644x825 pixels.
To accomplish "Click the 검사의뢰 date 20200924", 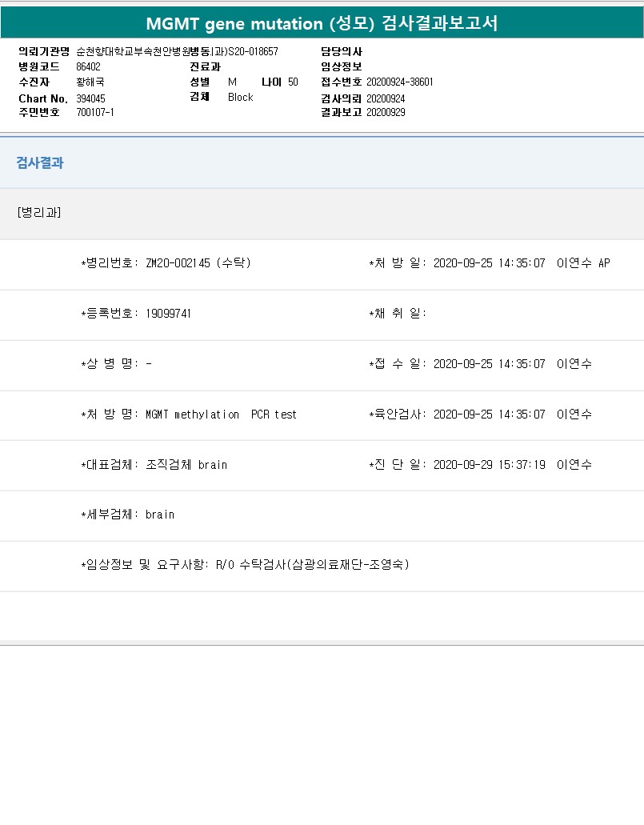I will [386, 99].
